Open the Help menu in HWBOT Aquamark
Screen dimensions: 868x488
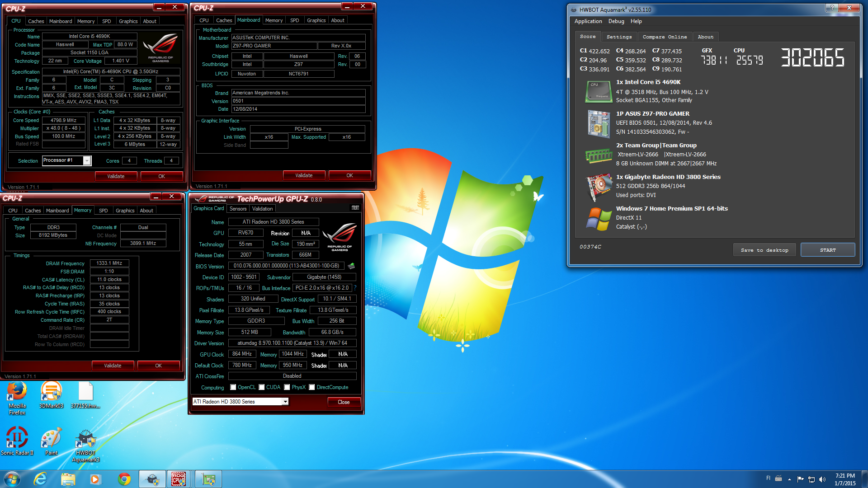click(x=636, y=21)
